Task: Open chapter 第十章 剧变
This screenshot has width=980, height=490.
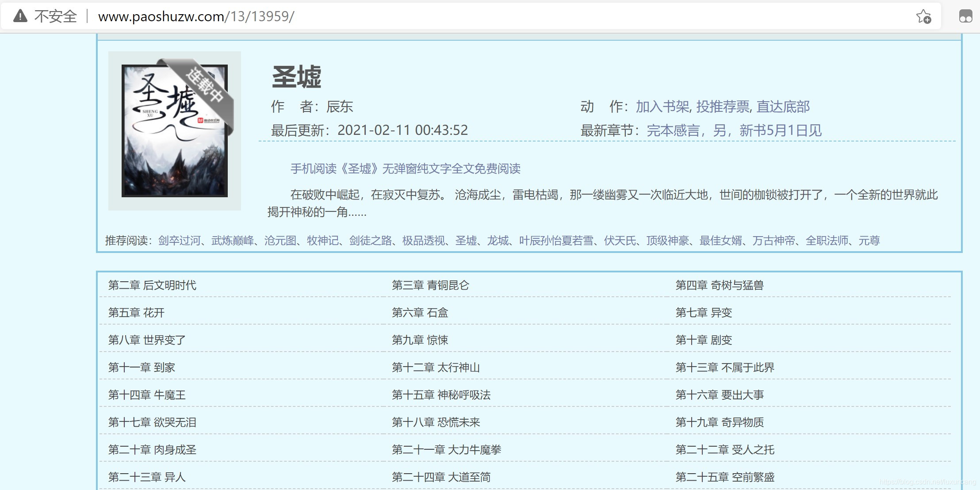Action: [x=704, y=340]
